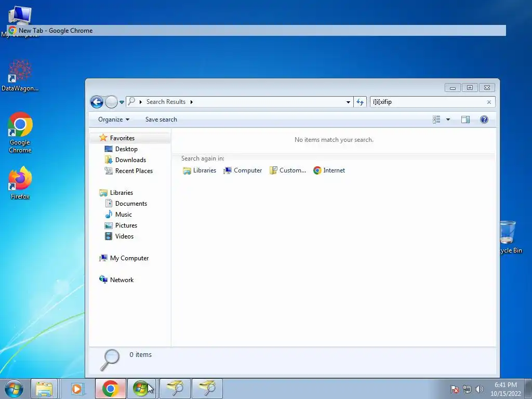
Task: Select Search Results in the address bar
Action: 166,102
